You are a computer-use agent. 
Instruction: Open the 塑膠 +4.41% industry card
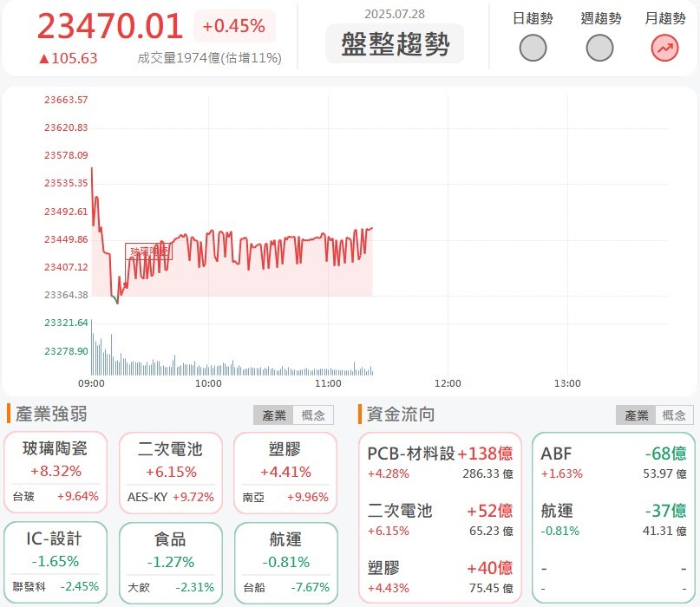(285, 473)
